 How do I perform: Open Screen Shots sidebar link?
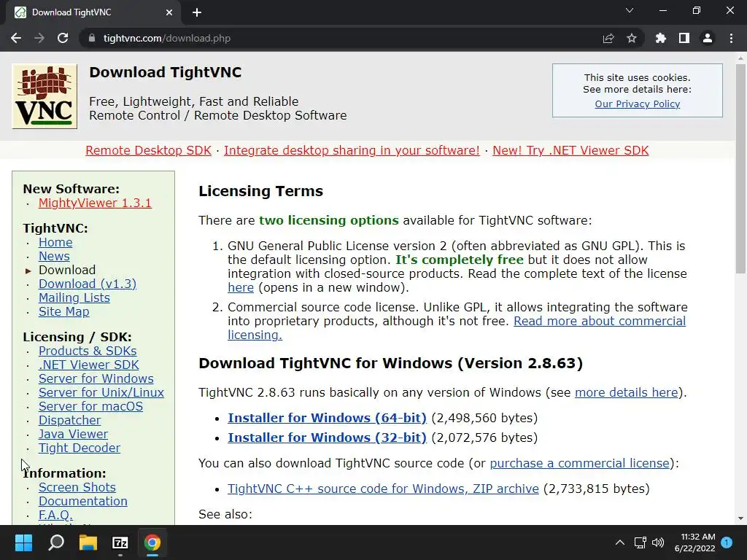(77, 487)
